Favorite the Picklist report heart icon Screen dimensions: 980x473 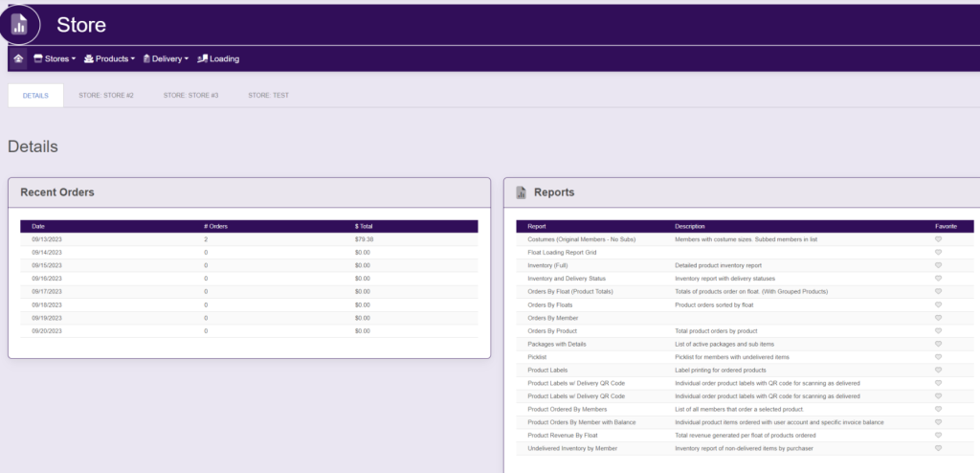939,356
